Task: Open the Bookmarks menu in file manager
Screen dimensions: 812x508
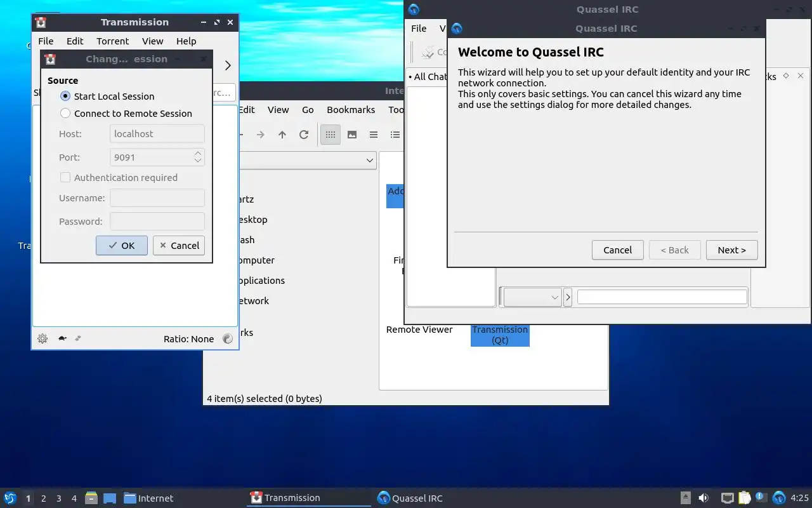Action: [351, 110]
